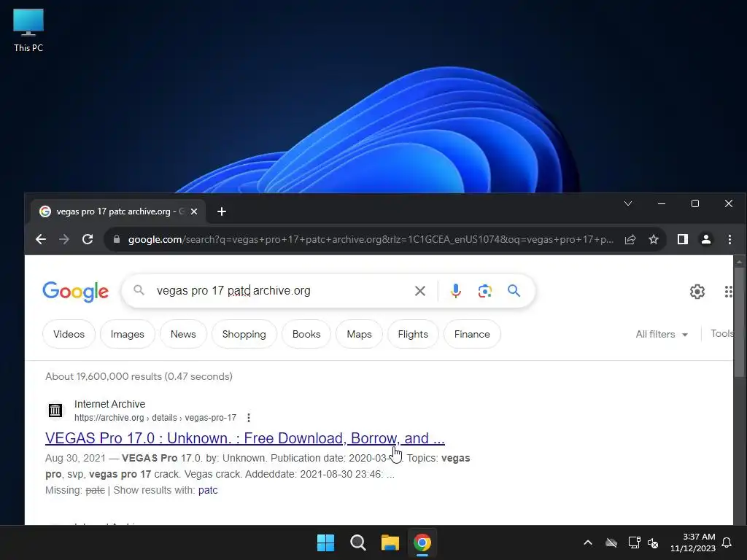Filter results by Finance
Image resolution: width=747 pixels, height=560 pixels.
tap(472, 334)
